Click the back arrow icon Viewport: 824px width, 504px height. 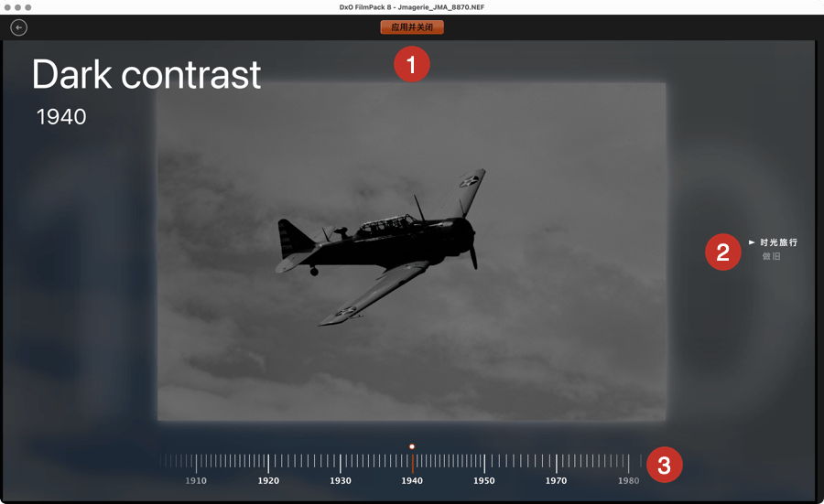[18, 27]
